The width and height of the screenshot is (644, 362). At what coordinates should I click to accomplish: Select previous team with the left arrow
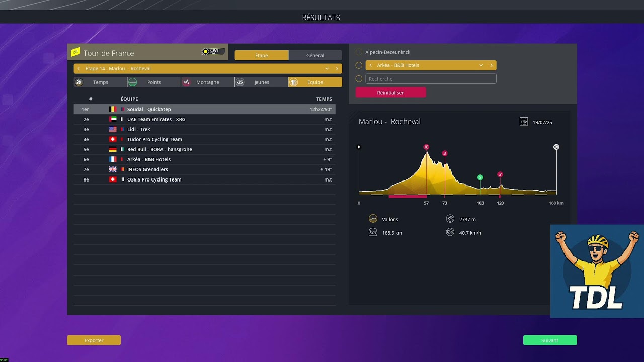[371, 65]
